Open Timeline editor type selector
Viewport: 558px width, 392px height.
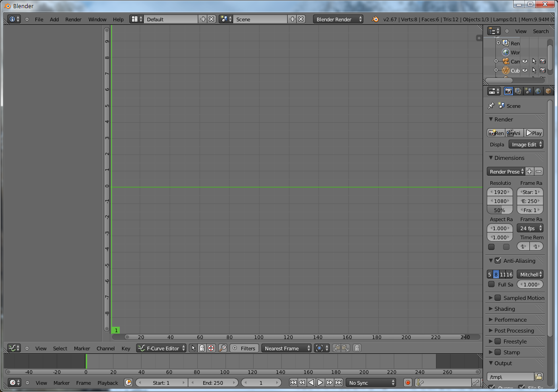pos(14,382)
